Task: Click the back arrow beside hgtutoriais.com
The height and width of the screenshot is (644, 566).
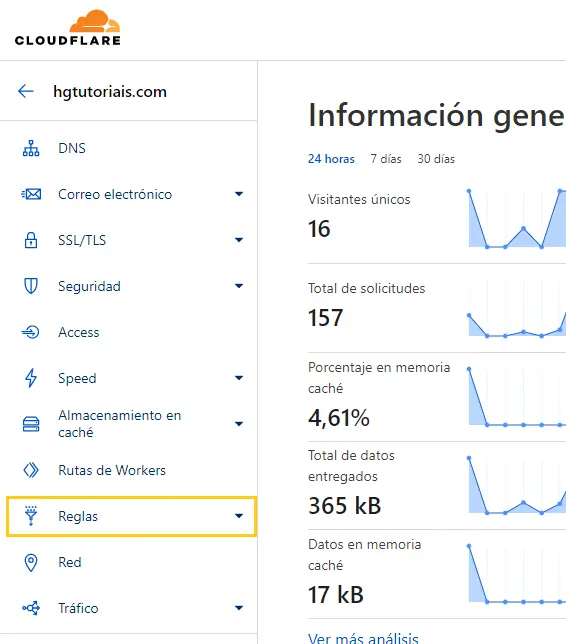Action: tap(25, 91)
